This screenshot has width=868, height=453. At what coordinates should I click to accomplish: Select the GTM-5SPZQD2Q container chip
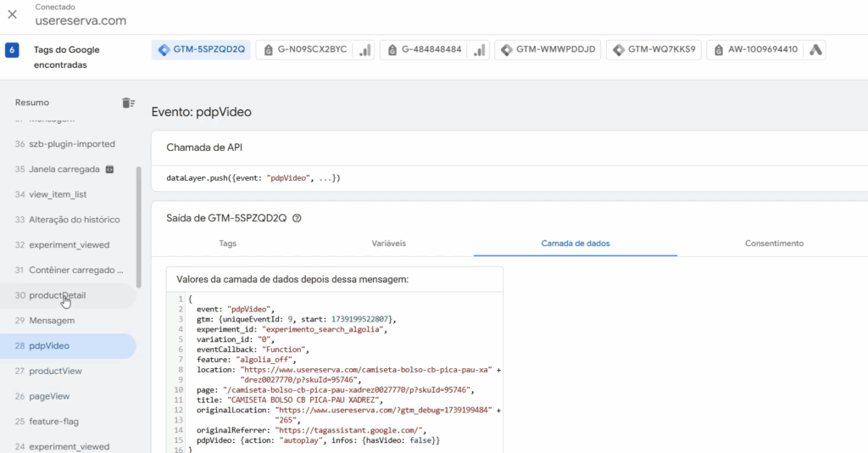pos(201,50)
